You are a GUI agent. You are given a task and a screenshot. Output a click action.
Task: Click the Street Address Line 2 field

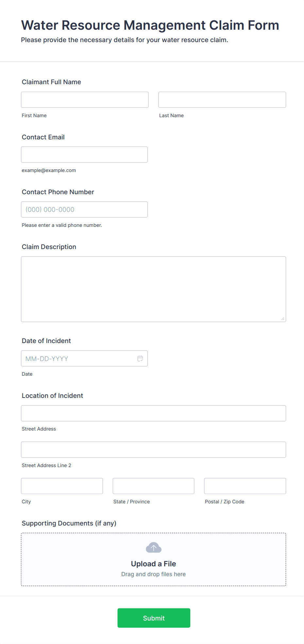pos(154,449)
